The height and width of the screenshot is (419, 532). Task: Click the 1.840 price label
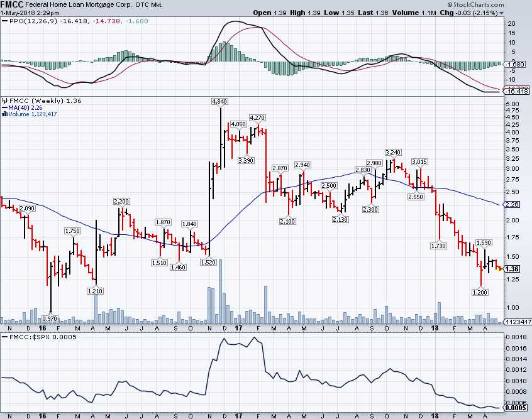[x=190, y=224]
